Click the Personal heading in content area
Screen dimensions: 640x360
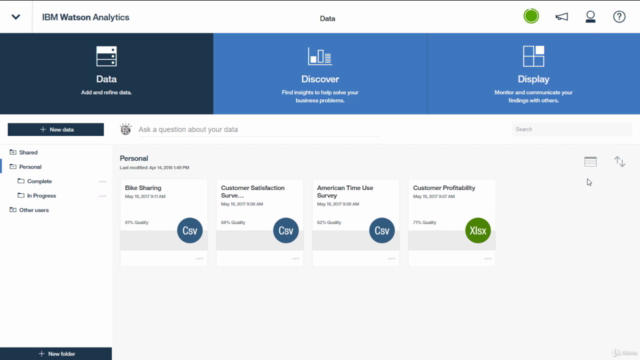tap(134, 158)
